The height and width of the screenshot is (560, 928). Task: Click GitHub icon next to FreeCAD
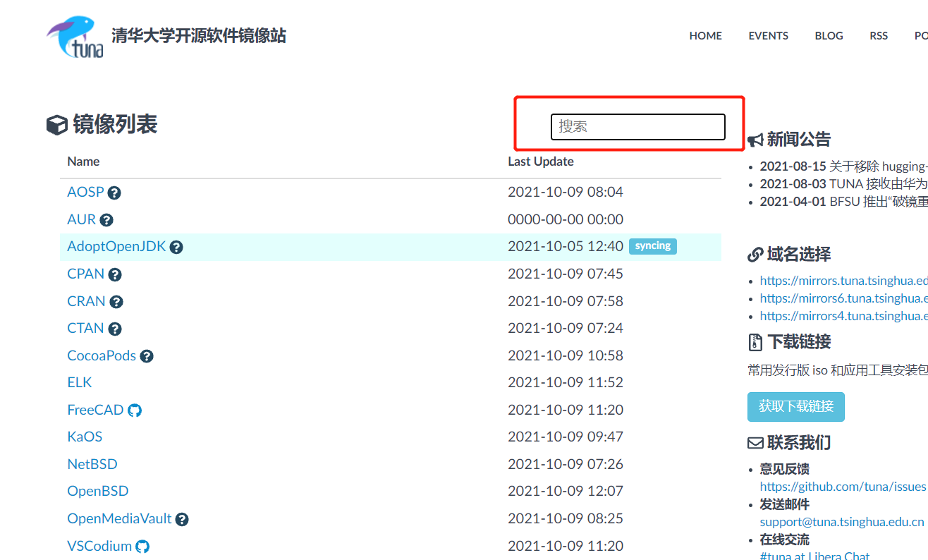(x=135, y=410)
